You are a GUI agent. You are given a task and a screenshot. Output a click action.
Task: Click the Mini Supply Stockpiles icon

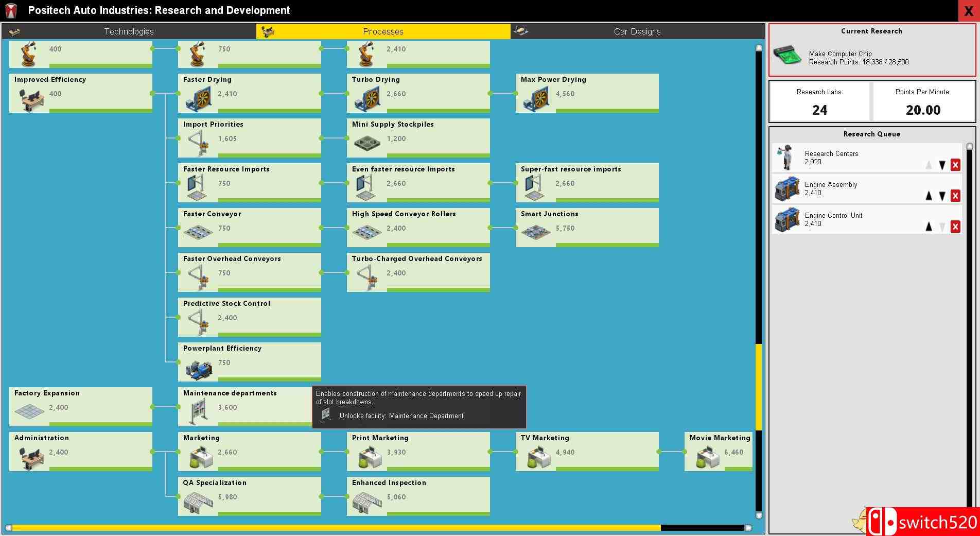(366, 142)
